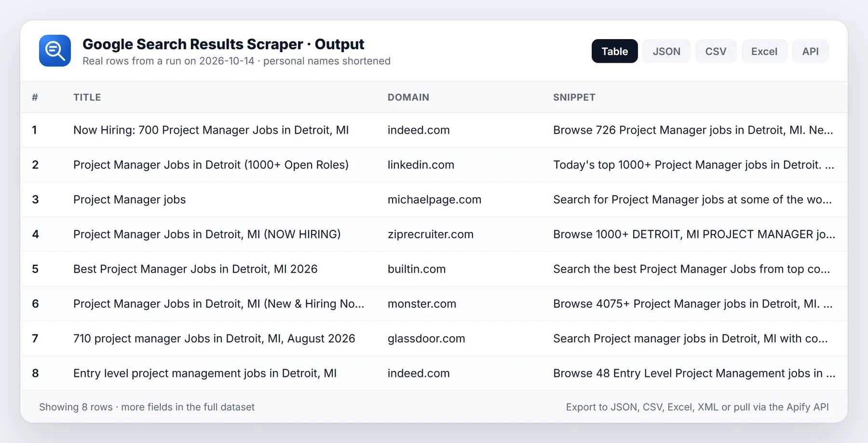Click '710 project manager Jobs in Detroit' title
This screenshot has height=443, width=868.
point(214,338)
